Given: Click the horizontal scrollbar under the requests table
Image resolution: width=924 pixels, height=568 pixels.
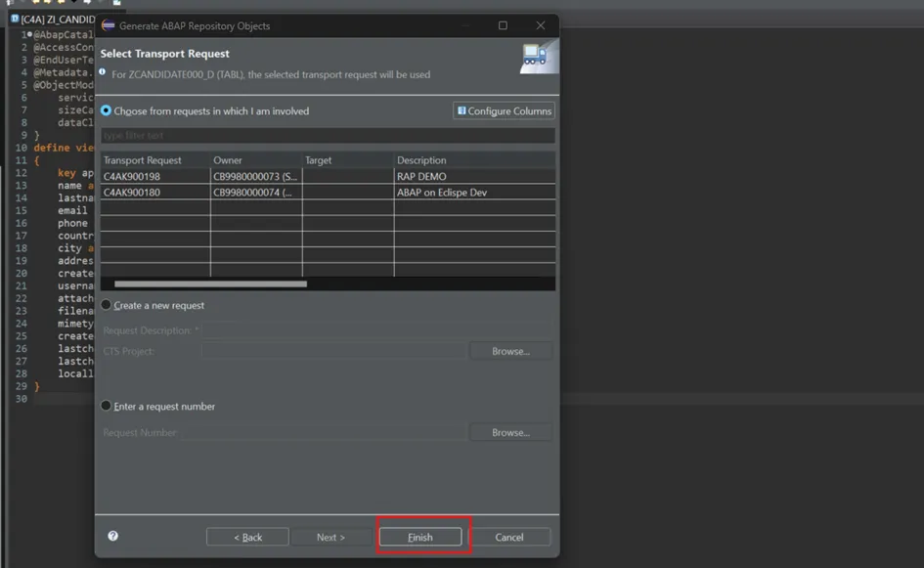Looking at the screenshot, I should (210, 284).
